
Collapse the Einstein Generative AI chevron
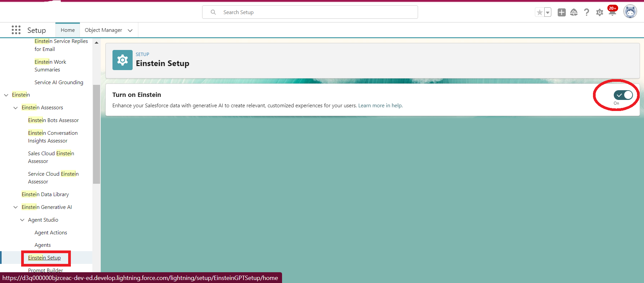(x=15, y=207)
